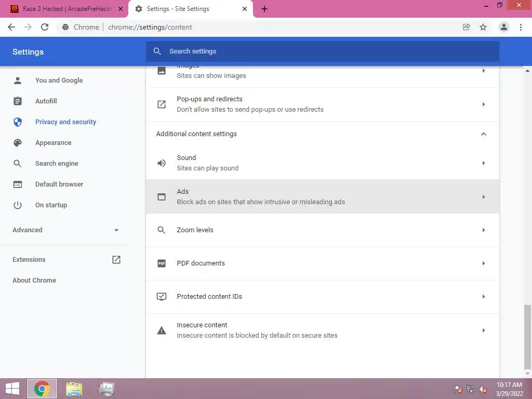Click the Zoom levels magnifier icon
Screen dimensions: 532x399
coord(162,230)
